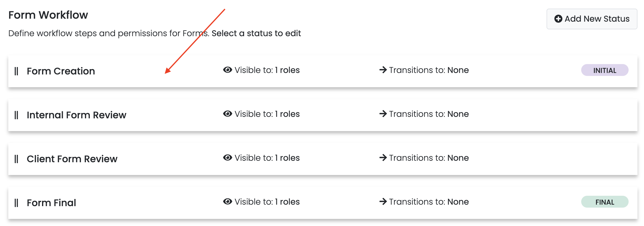
Task: Open the Form Final status
Action: click(x=51, y=203)
